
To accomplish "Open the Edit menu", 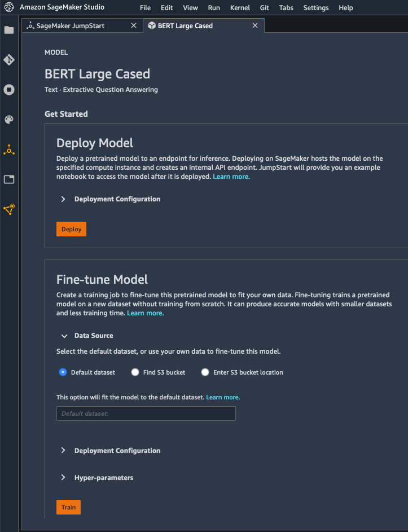I will tap(166, 7).
